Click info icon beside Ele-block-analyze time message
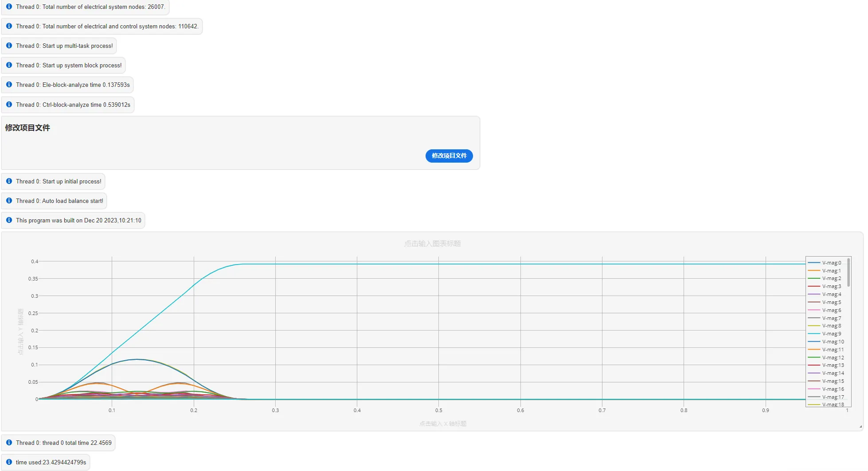The width and height of the screenshot is (868, 471). (9, 85)
